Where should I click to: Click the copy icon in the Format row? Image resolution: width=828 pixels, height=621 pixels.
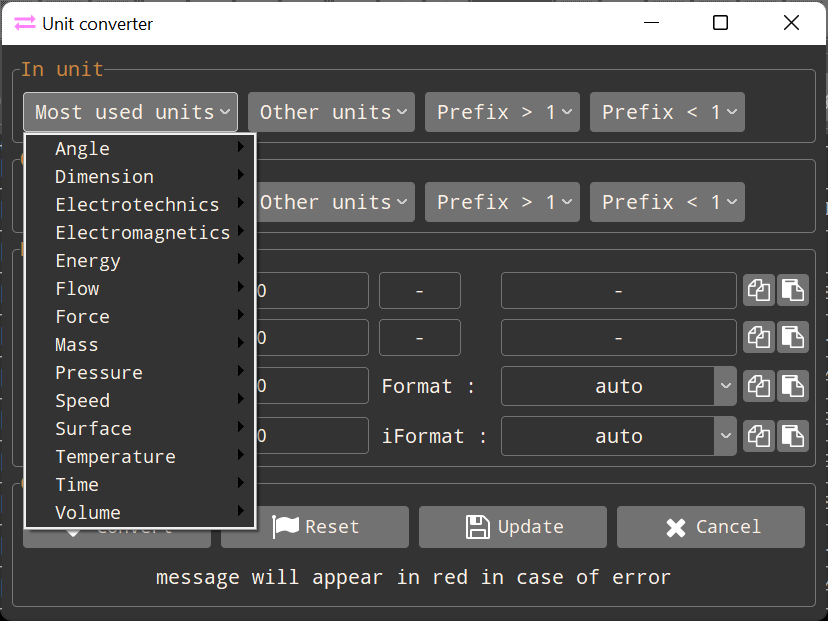coord(759,386)
